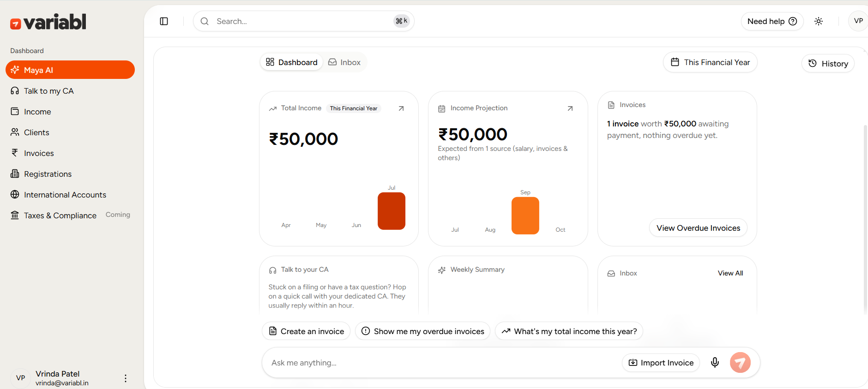Click the ₹50,000 Total Income amount
The height and width of the screenshot is (389, 868).
pos(303,139)
